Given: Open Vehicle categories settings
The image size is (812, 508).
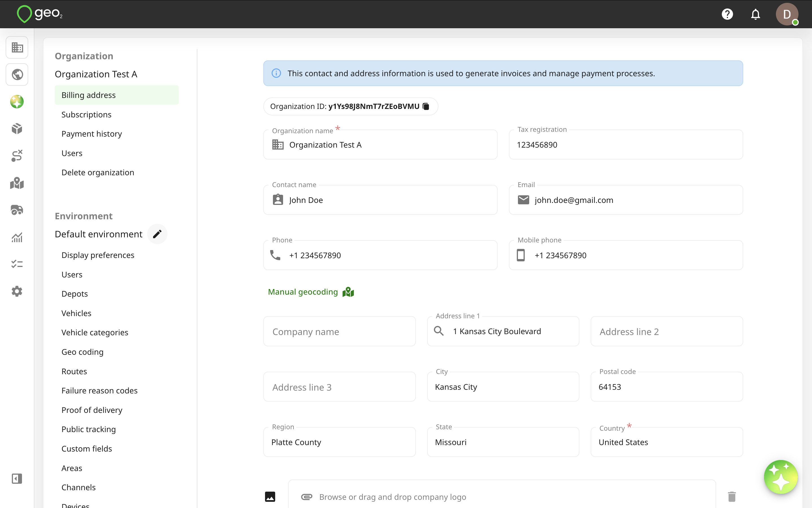Looking at the screenshot, I should click(95, 332).
